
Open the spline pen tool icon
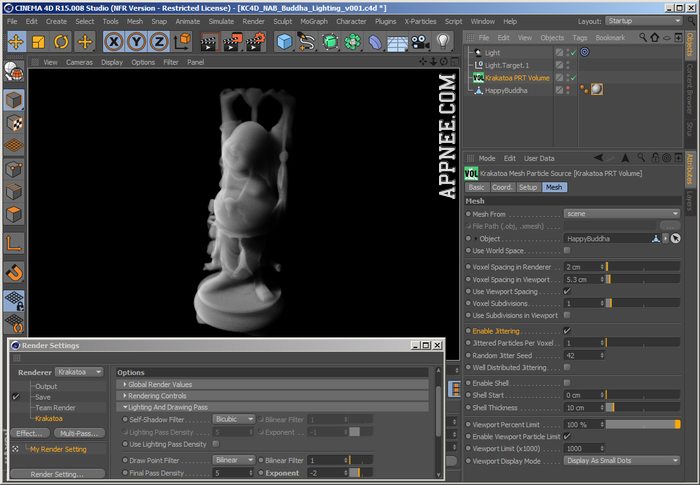pos(307,42)
